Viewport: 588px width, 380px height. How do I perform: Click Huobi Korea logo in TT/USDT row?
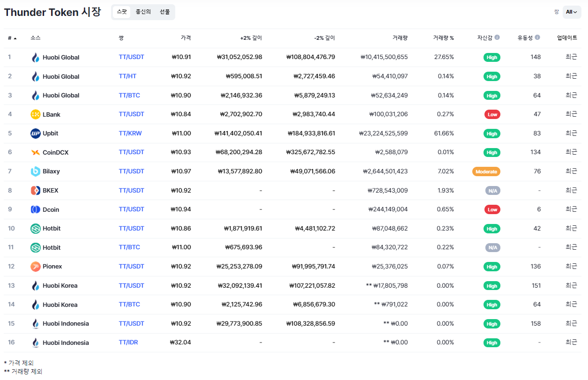[x=36, y=286]
